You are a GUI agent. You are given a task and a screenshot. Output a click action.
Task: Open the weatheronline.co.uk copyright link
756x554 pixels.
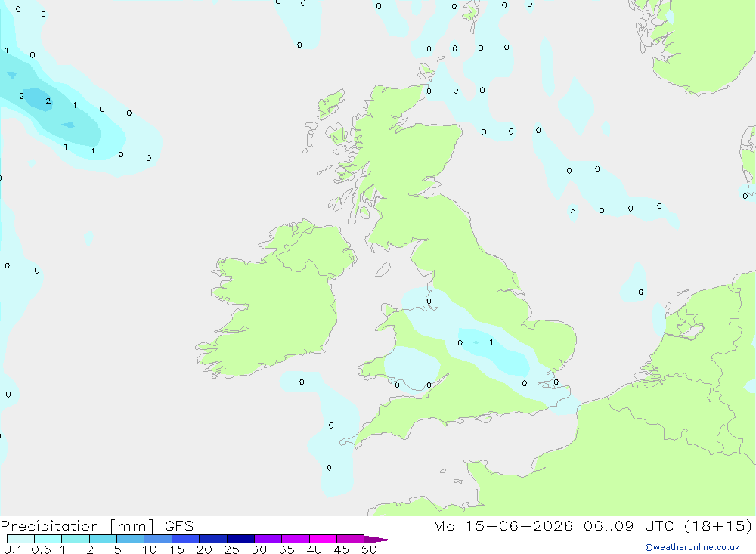[x=692, y=547]
